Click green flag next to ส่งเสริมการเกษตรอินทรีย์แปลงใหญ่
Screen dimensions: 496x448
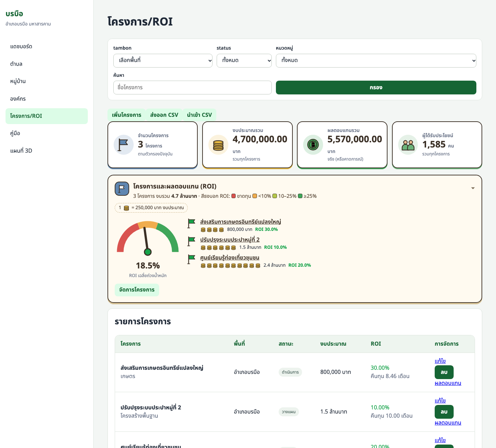192,223
